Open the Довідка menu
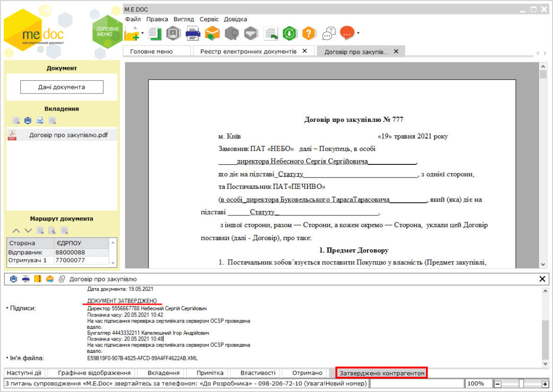 tap(235, 19)
